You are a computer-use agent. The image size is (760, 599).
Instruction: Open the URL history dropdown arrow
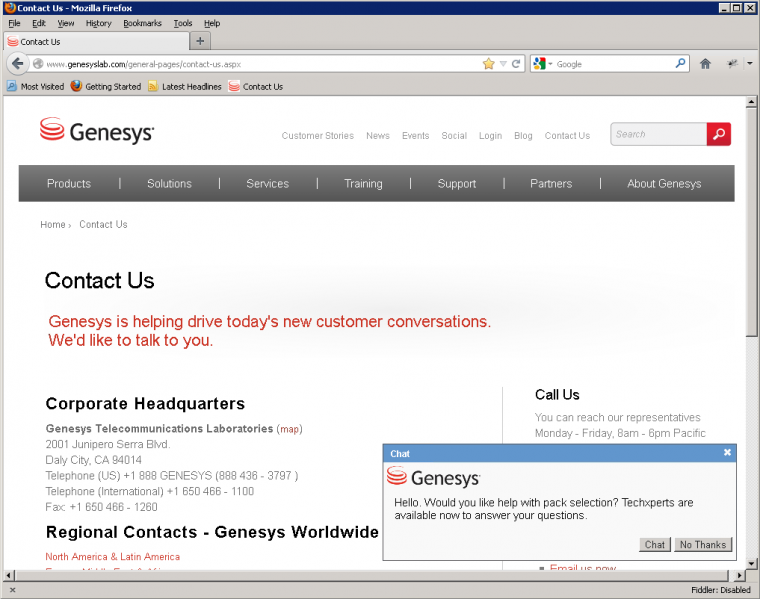click(503, 63)
